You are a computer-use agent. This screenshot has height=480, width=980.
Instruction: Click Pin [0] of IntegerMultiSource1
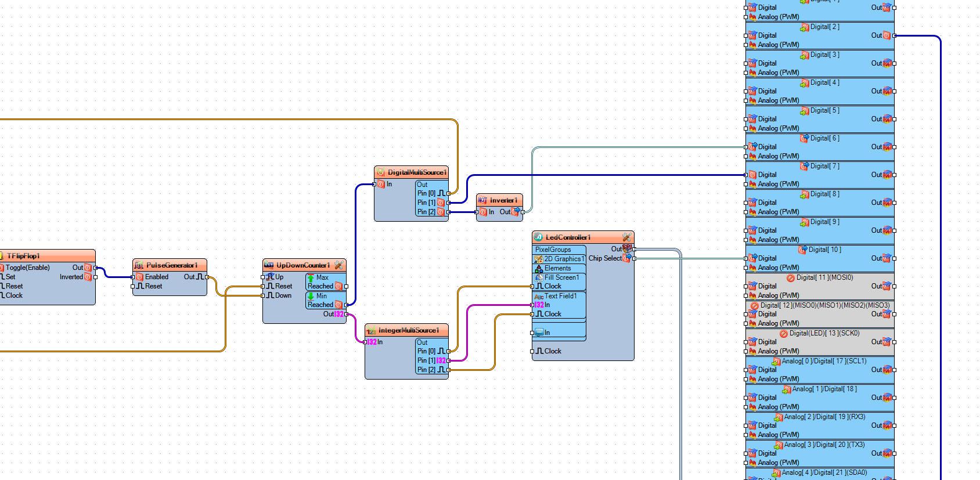(x=431, y=351)
